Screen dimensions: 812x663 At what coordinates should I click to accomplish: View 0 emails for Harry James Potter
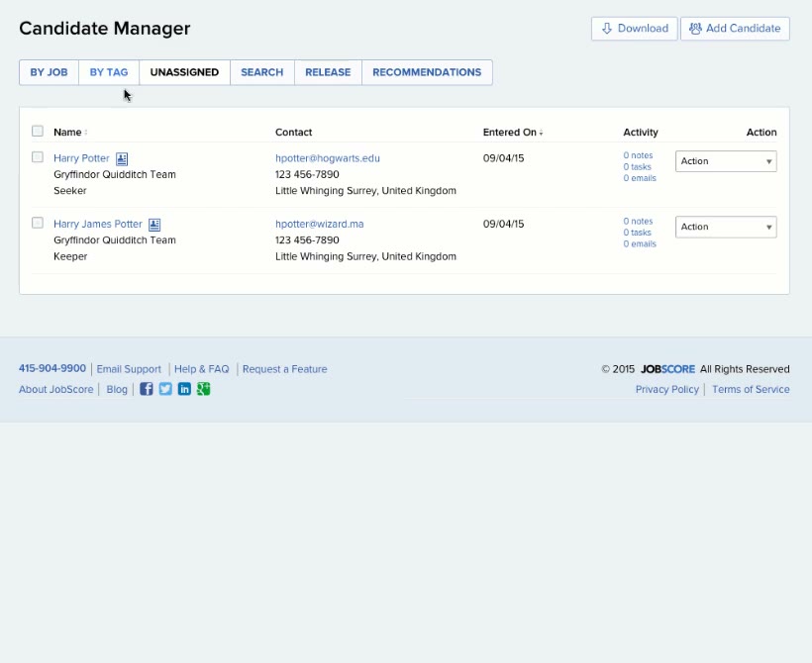click(x=640, y=243)
